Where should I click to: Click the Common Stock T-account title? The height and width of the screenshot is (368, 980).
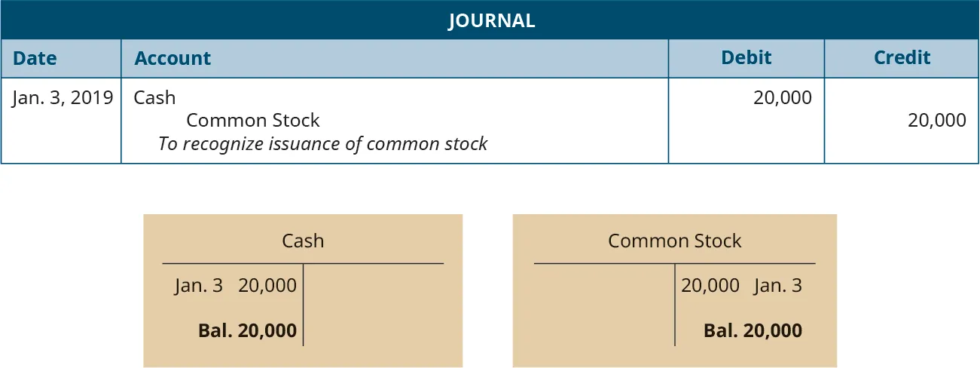[674, 241]
